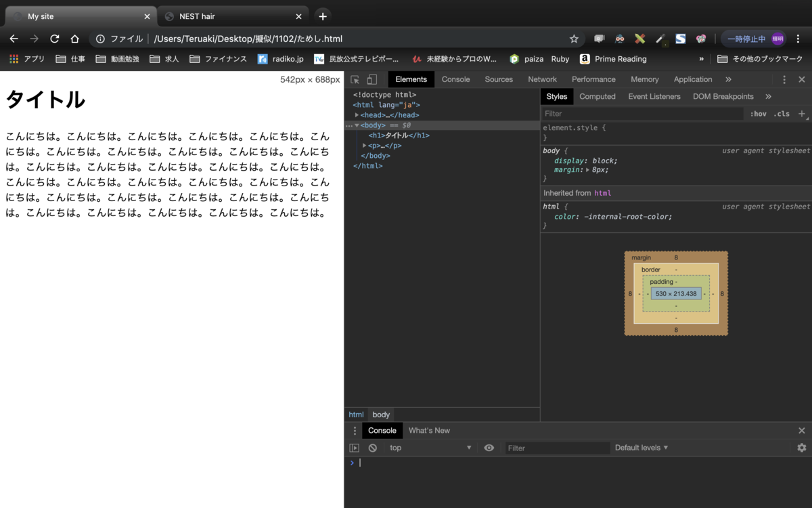Close the My site tab
The height and width of the screenshot is (508, 812).
(148, 16)
